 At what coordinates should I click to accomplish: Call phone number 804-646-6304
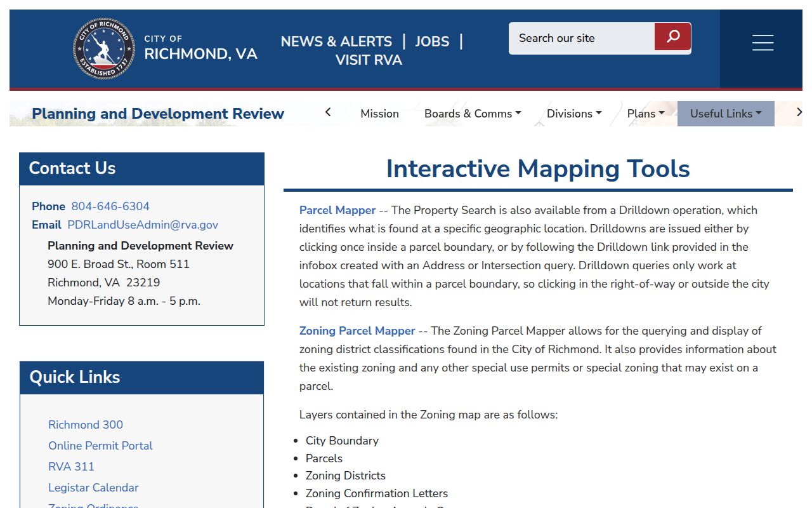(110, 206)
